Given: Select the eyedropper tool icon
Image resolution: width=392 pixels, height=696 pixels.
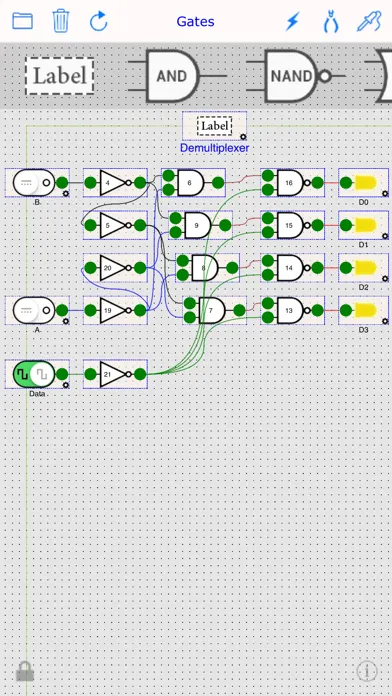Looking at the screenshot, I should tap(369, 21).
